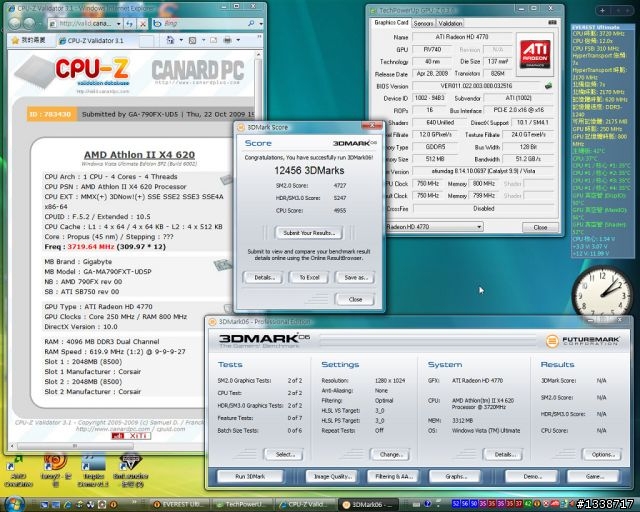Open the AMD OverDrive desktop shortcut
The height and width of the screenshot is (512, 640).
18,472
